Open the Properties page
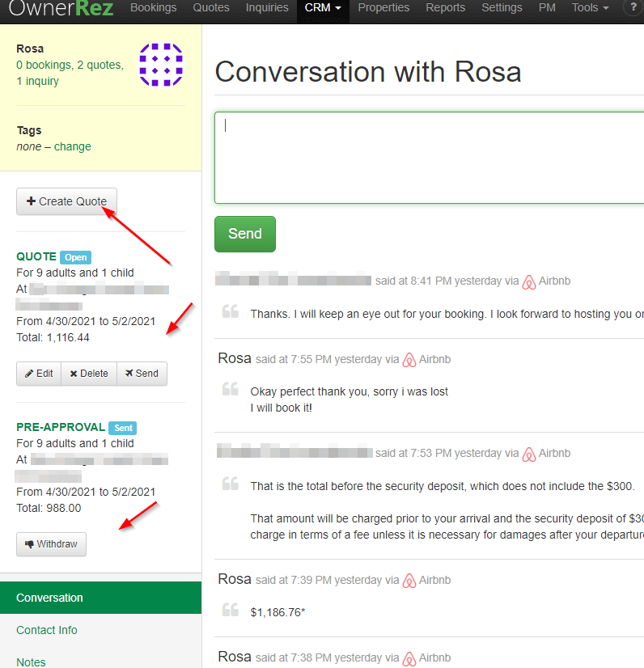This screenshot has width=644, height=668. click(x=383, y=7)
